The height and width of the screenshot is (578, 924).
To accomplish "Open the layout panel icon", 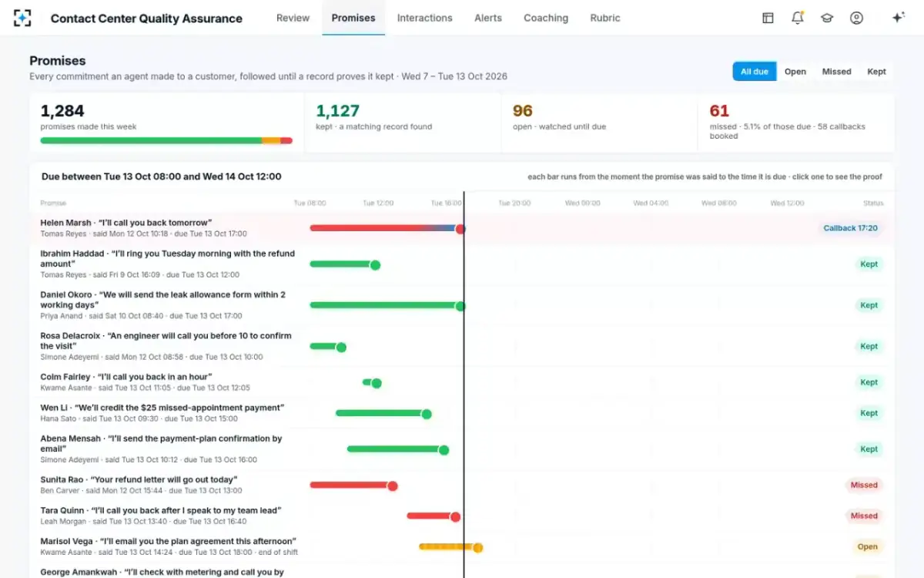I will click(768, 18).
